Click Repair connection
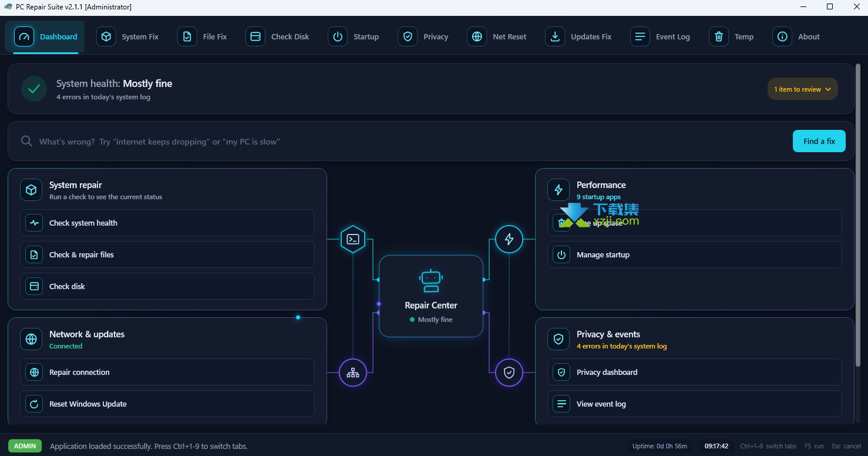This screenshot has height=456, width=868. pos(167,372)
